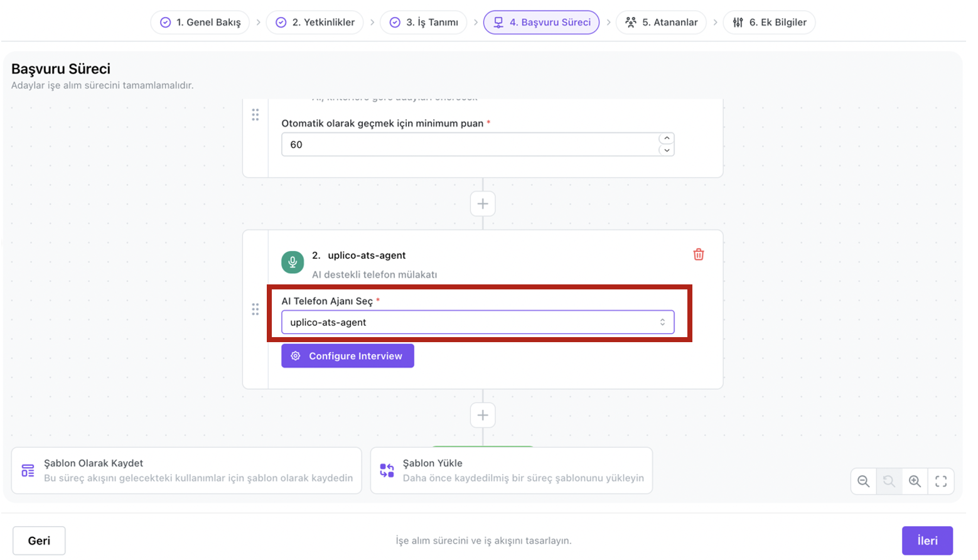
Task: Delete the uplico-ats-agent step with trash icon
Action: [x=698, y=254]
